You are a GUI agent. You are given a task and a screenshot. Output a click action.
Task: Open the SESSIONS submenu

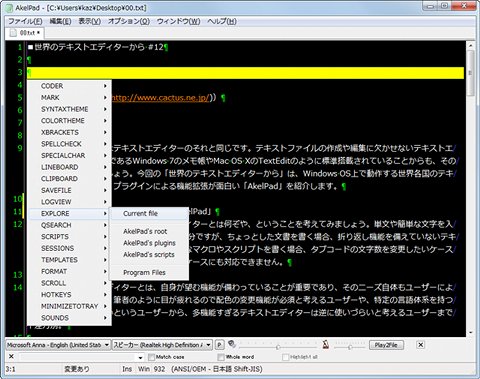tap(70, 248)
